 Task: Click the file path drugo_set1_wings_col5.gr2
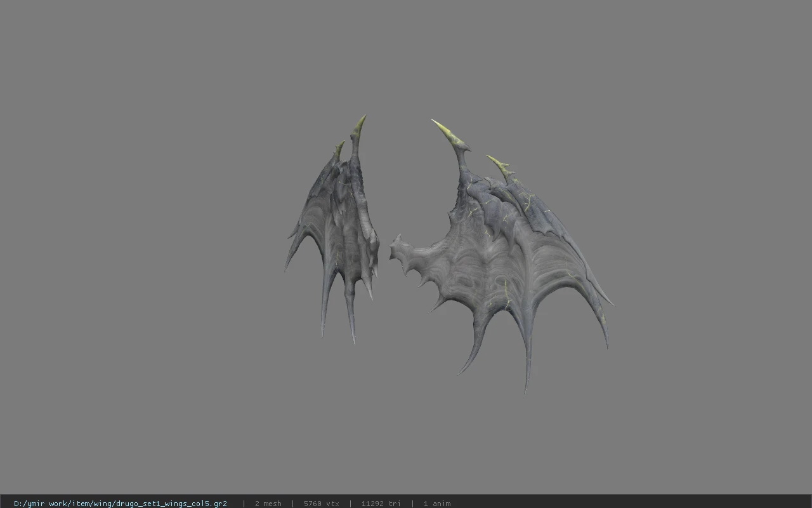121,504
